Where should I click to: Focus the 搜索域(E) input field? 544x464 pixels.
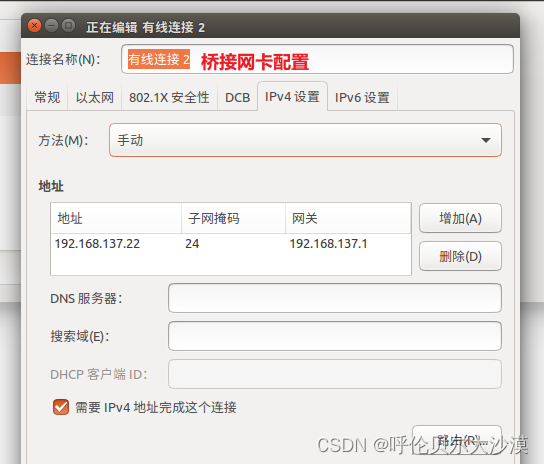[x=335, y=336]
